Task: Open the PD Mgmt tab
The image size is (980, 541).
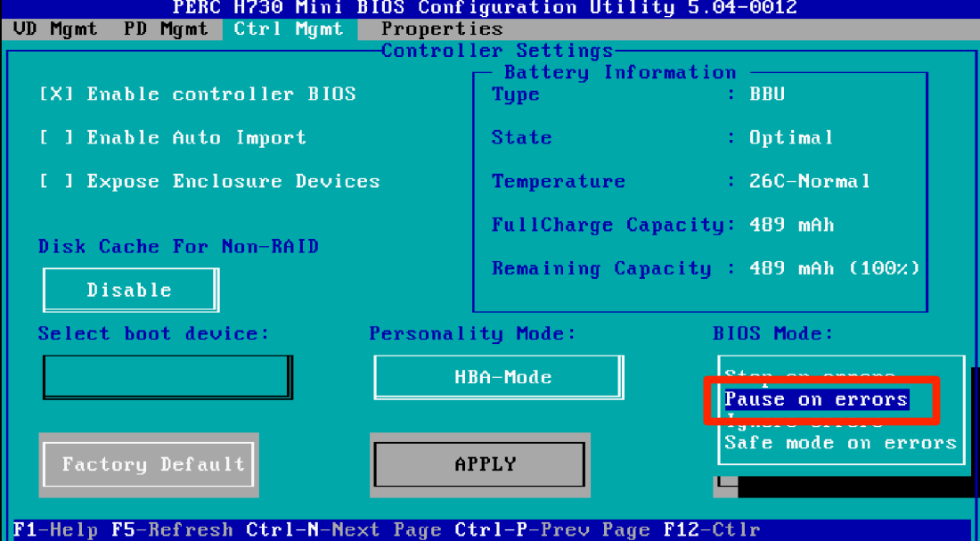Action: 166,29
